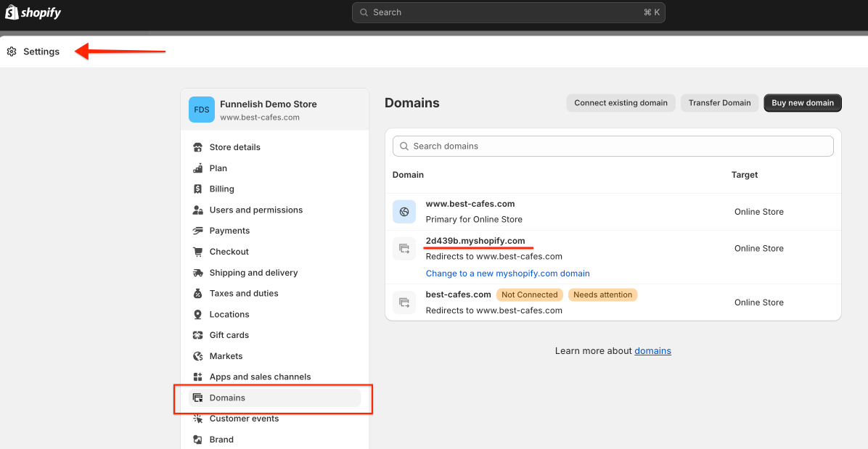Open Shipping and delivery settings
868x449 pixels.
[x=253, y=273]
